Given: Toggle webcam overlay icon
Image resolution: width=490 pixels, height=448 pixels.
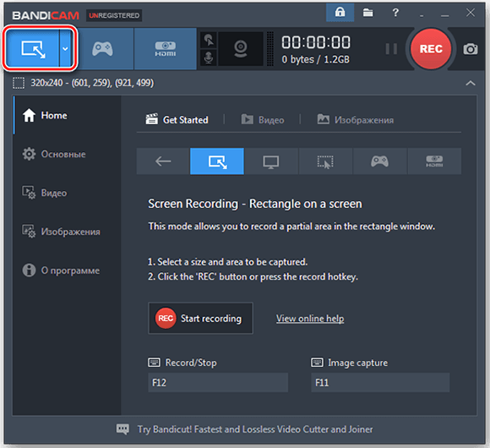Looking at the screenshot, I should click(x=241, y=49).
